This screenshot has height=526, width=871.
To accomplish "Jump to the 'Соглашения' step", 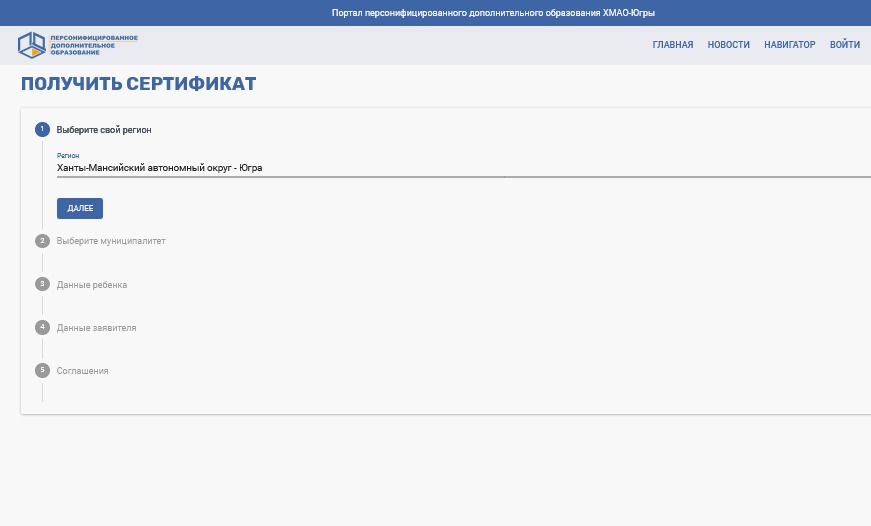I will pos(82,371).
